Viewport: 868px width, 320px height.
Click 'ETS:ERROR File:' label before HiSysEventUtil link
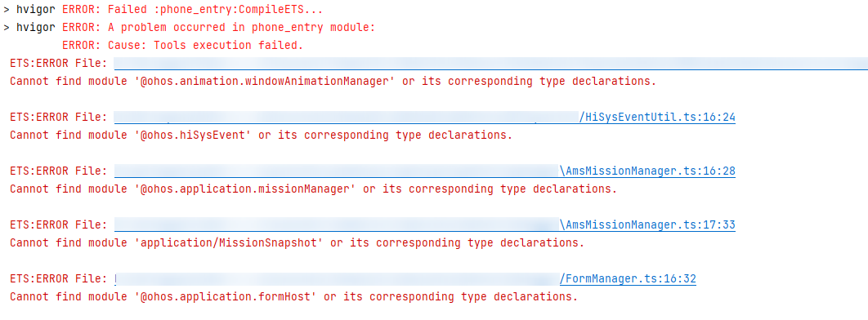click(x=59, y=118)
